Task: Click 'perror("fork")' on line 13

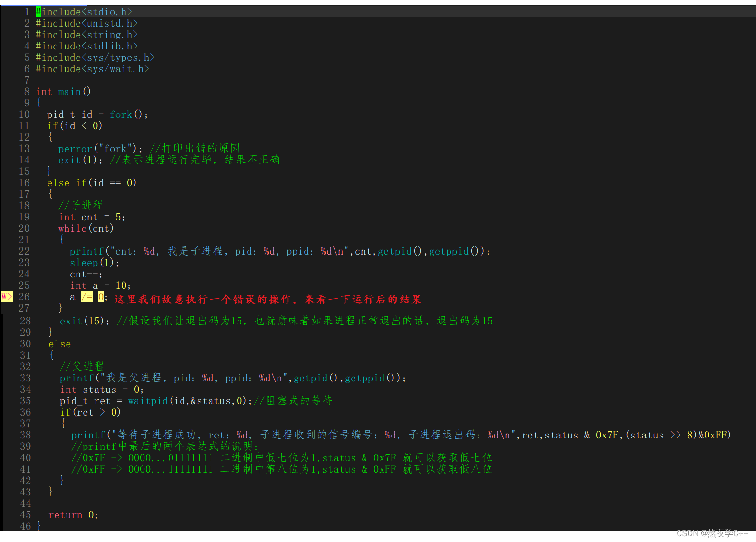Action: pos(97,149)
